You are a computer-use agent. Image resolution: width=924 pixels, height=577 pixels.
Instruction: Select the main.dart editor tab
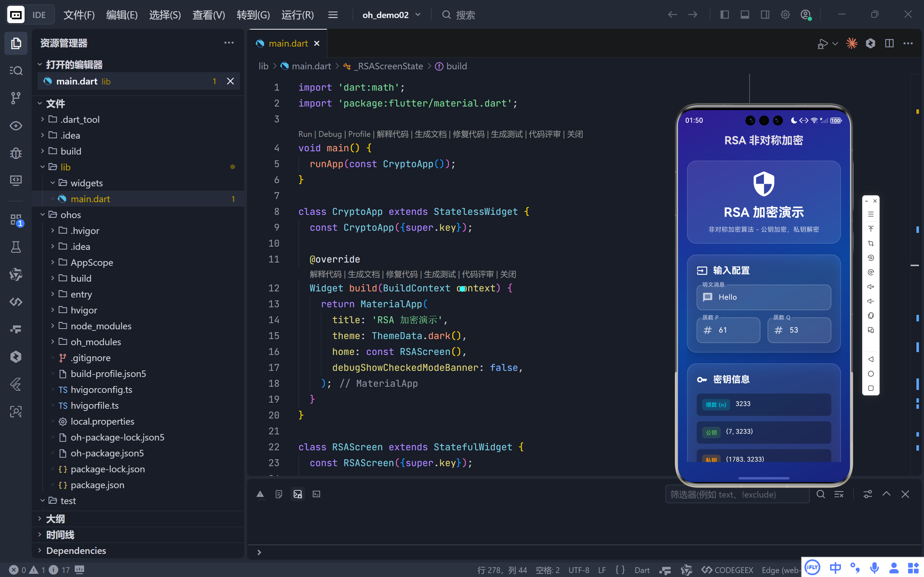288,43
